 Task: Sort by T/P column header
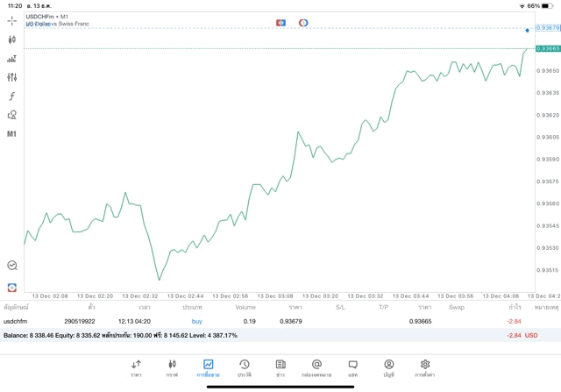(384, 307)
